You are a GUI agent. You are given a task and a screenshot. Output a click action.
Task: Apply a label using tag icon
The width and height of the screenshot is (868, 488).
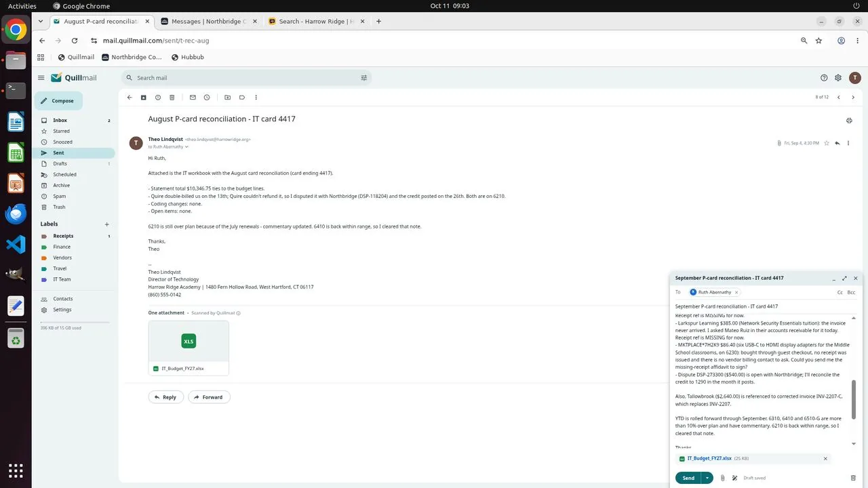coord(241,98)
